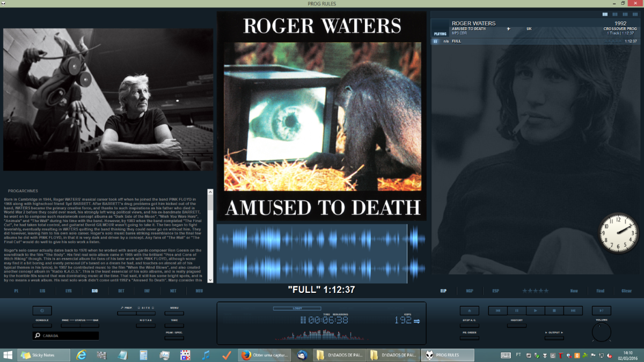644x362 pixels.
Task: Click the Clear button
Action: pos(626,291)
